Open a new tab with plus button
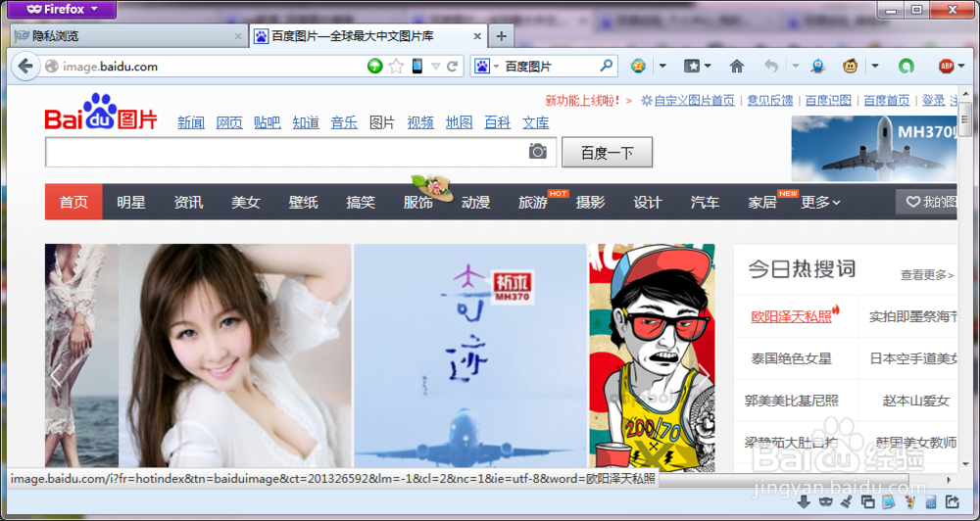 point(501,36)
